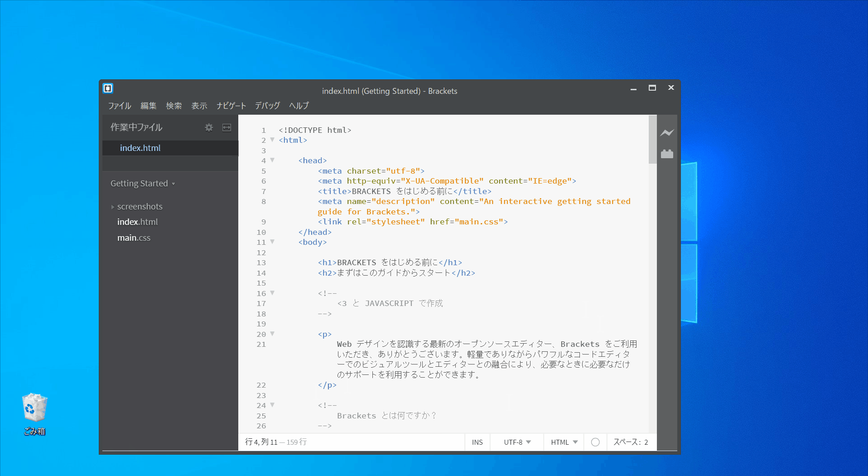Open the UTF-8 encoding dropdown
Viewport: 868px width, 476px height.
(x=517, y=442)
